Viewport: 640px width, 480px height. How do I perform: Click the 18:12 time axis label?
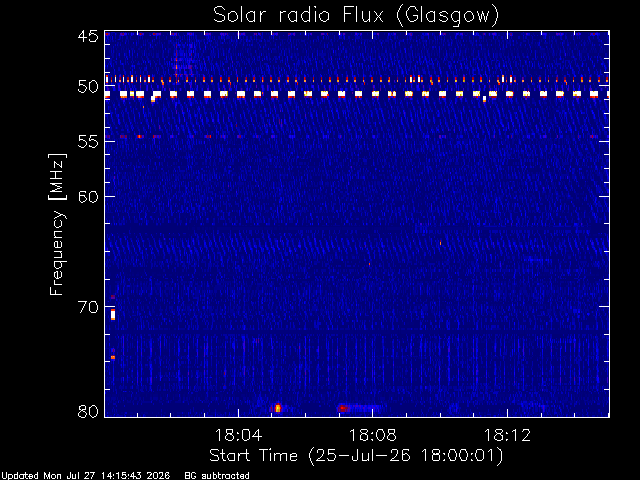point(507,435)
